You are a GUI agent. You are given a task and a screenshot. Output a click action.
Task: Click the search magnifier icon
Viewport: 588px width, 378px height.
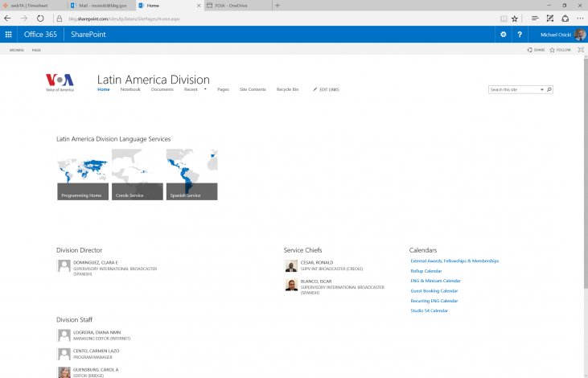[549, 89]
